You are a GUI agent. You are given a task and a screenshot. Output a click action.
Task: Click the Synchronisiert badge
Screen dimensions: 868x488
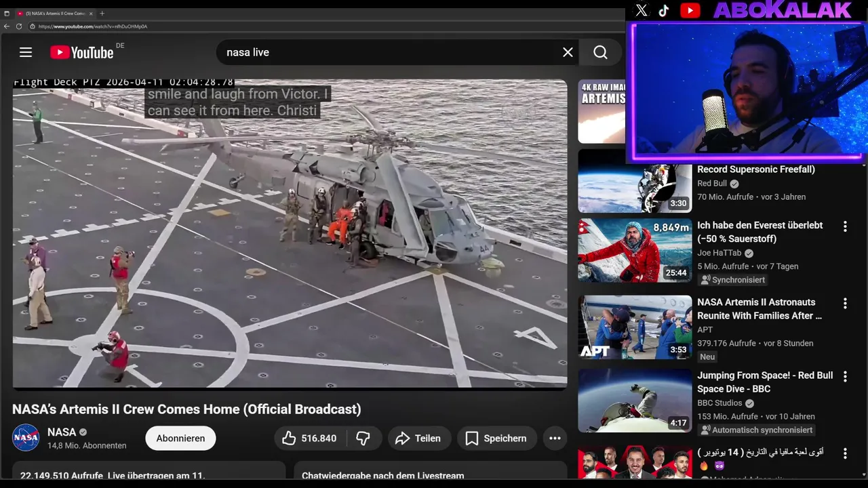point(733,280)
